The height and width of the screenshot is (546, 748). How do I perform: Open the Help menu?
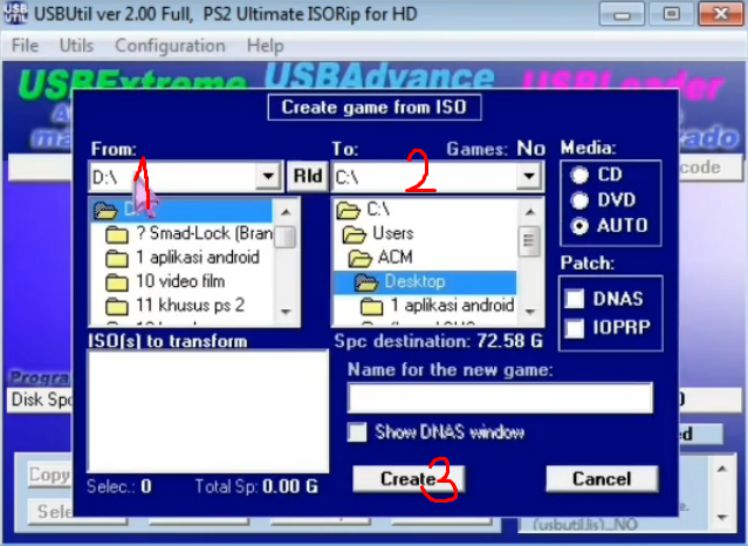[x=265, y=46]
